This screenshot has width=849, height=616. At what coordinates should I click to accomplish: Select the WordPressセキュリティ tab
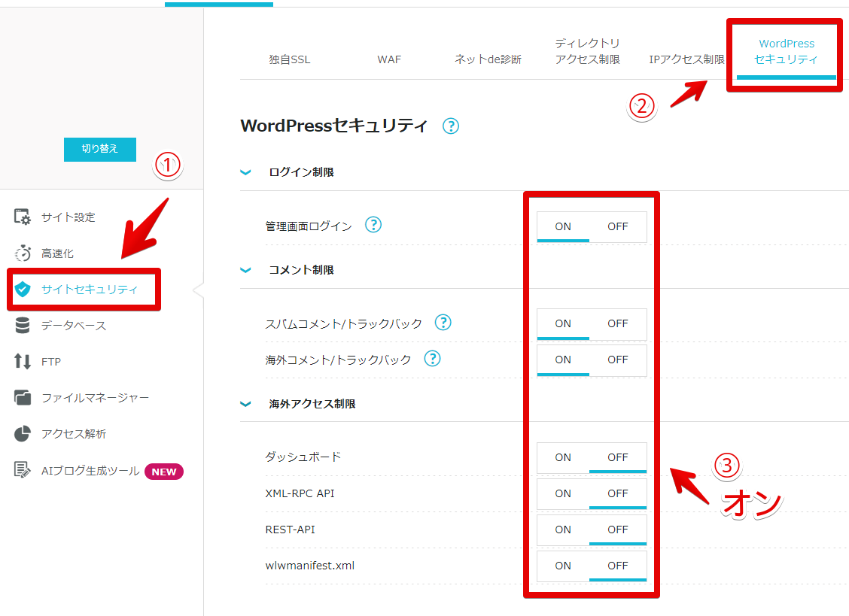[787, 51]
